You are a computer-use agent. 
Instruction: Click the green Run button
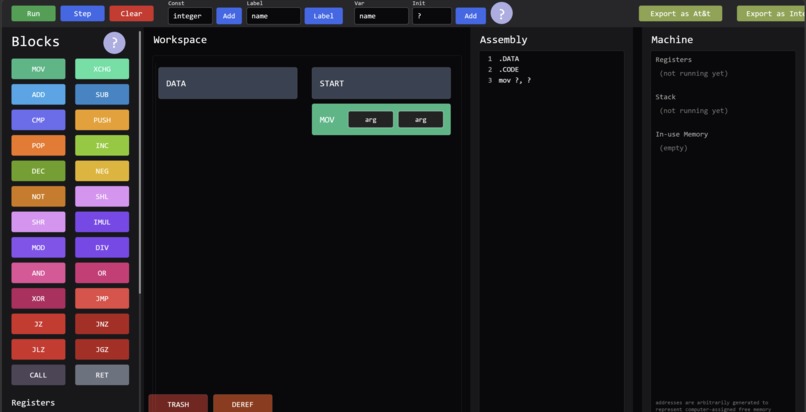pos(33,13)
